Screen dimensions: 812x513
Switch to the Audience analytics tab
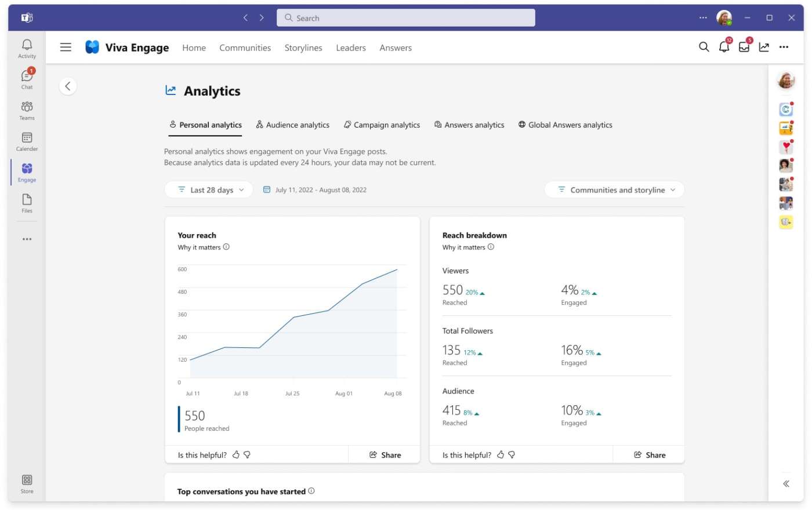(x=292, y=125)
